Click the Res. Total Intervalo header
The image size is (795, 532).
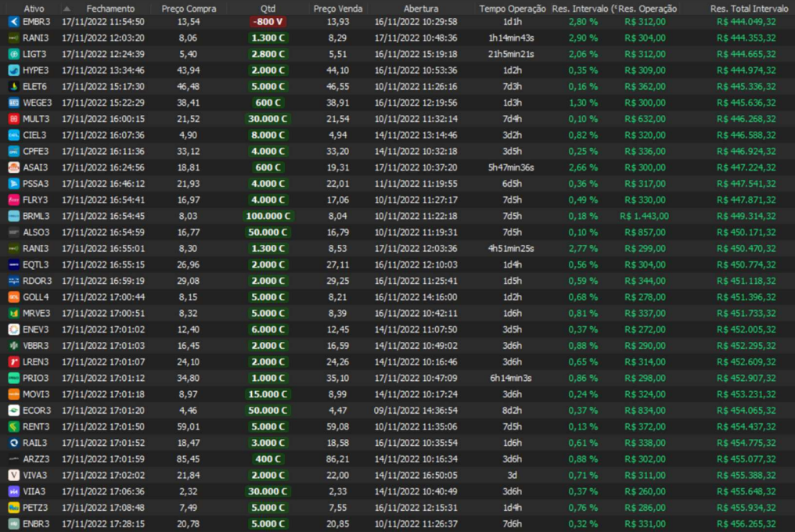coord(749,8)
